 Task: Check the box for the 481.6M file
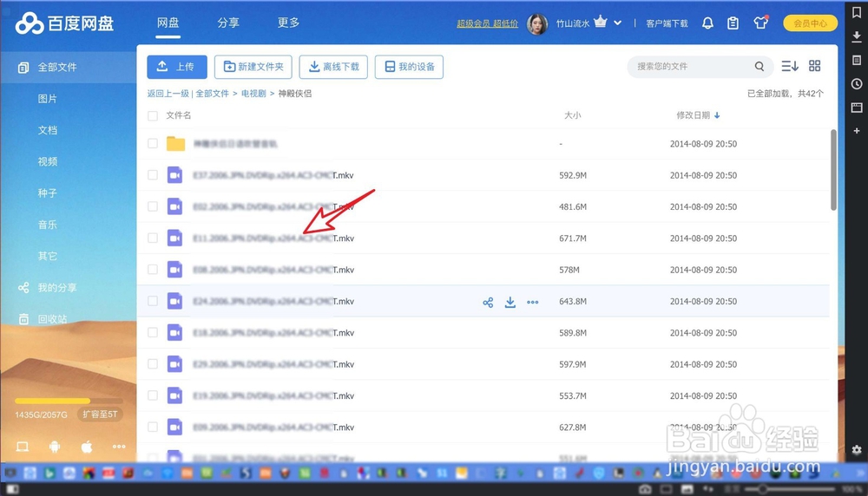pos(153,206)
